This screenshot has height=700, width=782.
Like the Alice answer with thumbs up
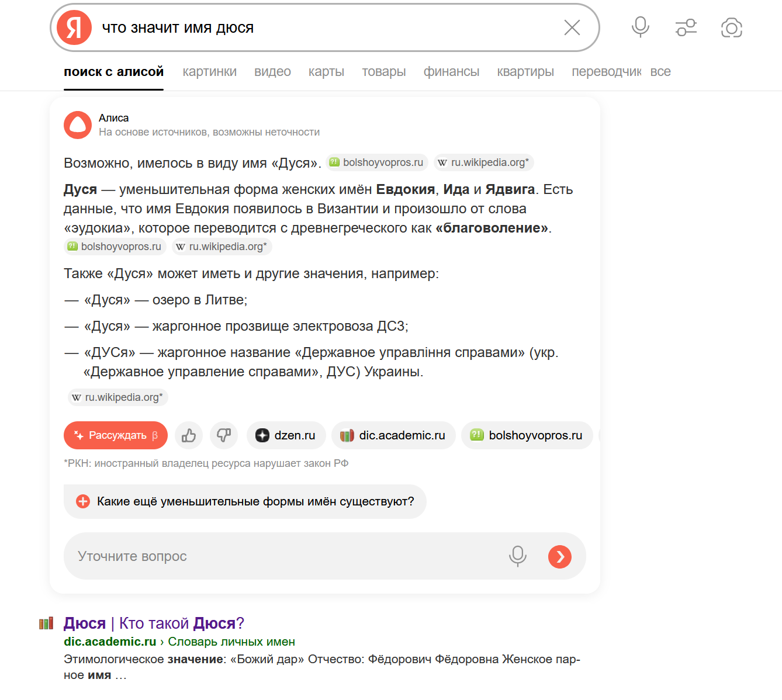tap(189, 435)
